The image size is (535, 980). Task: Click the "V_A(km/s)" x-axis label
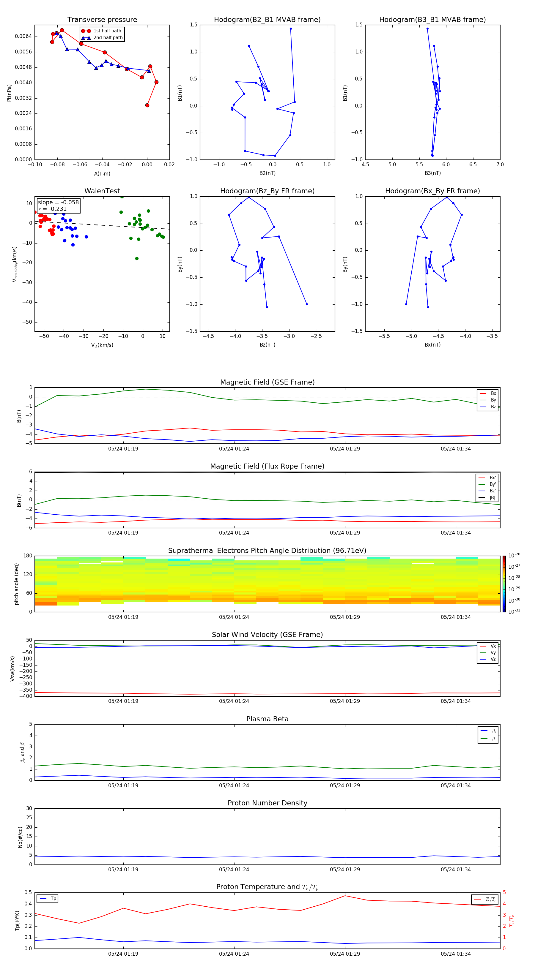click(x=102, y=345)
